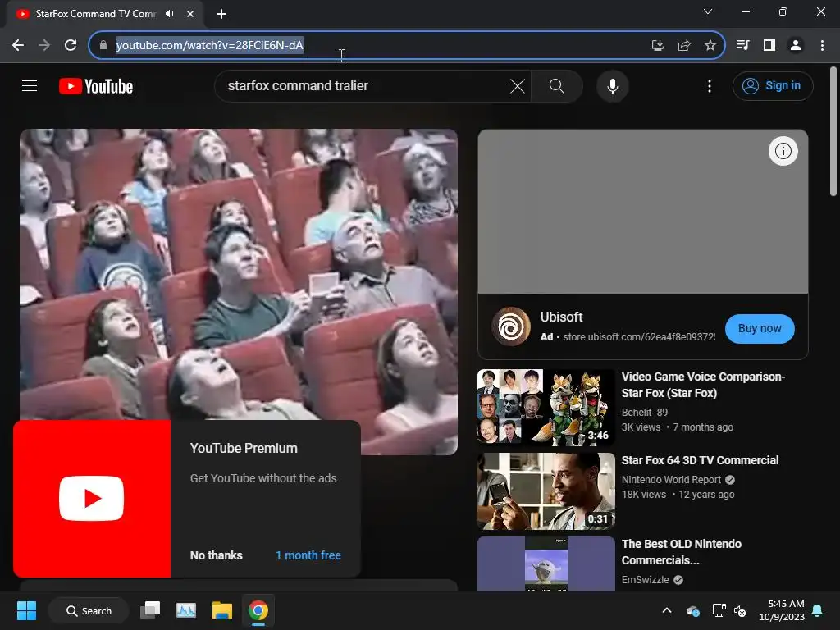Click the install app icon in address bar

point(657,46)
